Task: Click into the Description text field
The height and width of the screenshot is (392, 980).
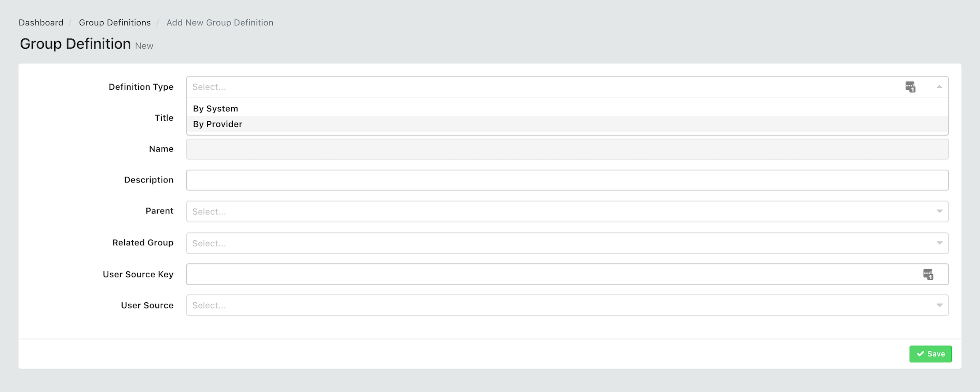Action: click(x=567, y=180)
